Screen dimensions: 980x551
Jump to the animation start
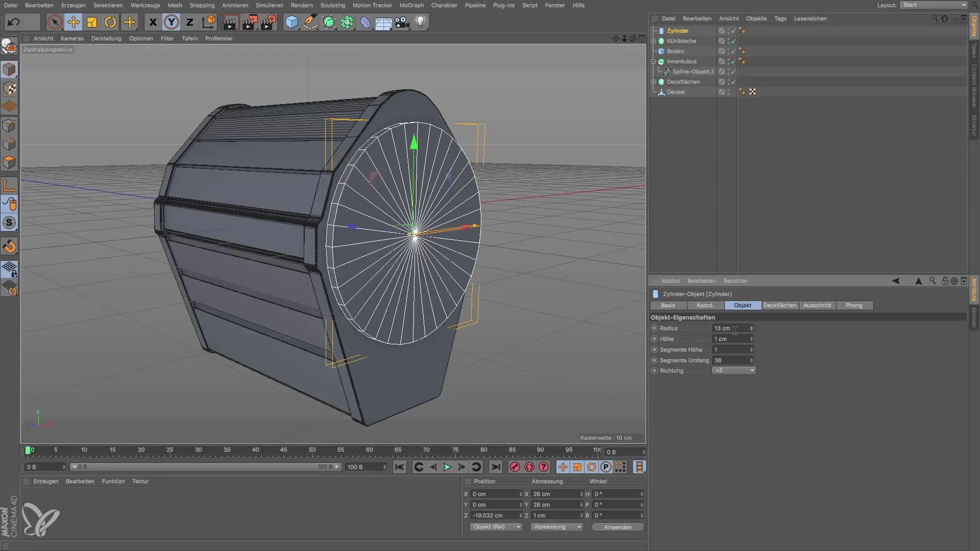(x=400, y=467)
